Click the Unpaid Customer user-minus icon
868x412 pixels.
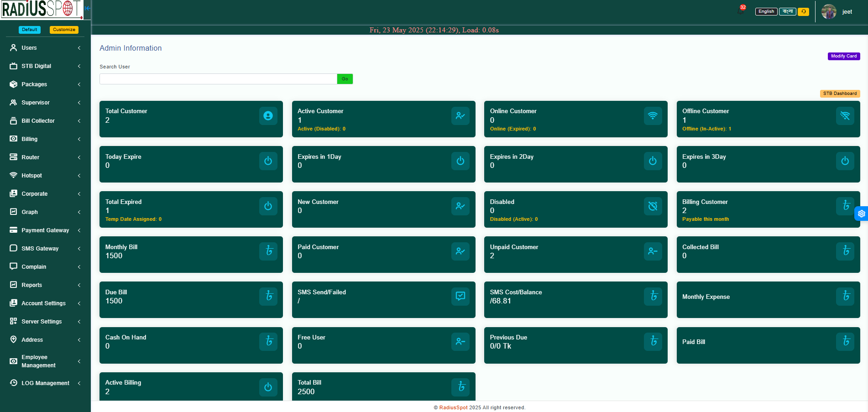click(x=653, y=251)
